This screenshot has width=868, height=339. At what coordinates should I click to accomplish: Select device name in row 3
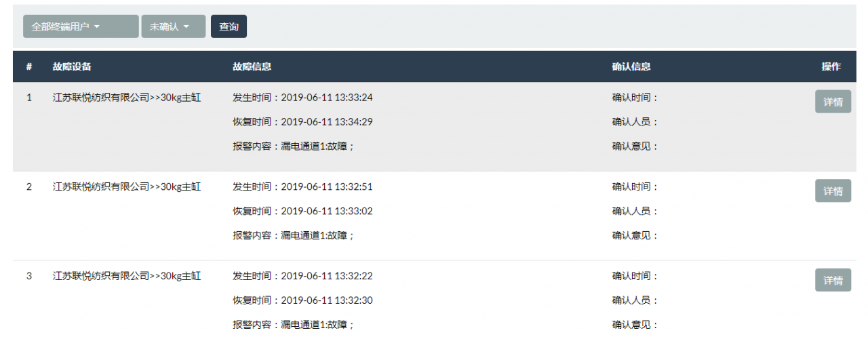click(x=127, y=277)
